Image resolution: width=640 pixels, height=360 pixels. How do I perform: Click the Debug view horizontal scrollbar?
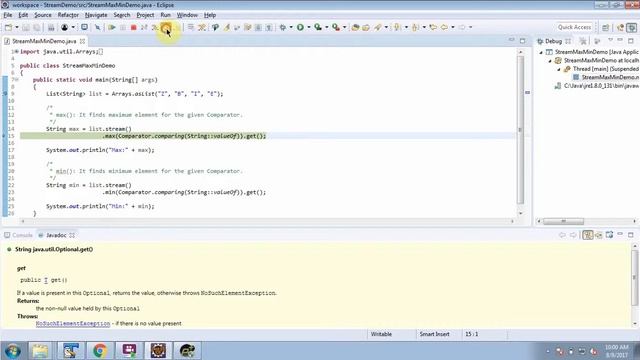coord(563,221)
